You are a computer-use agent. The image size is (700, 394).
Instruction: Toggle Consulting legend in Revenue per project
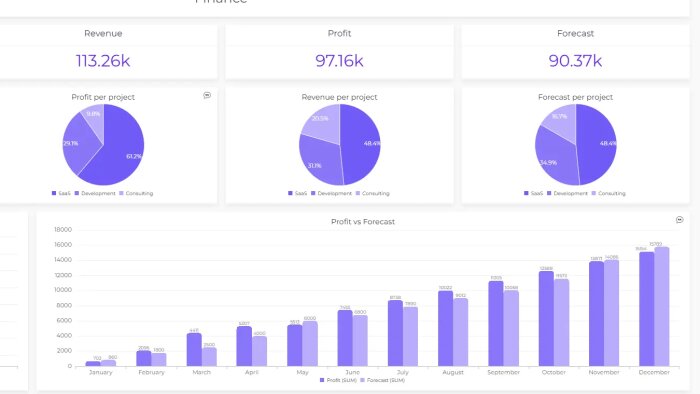click(373, 193)
